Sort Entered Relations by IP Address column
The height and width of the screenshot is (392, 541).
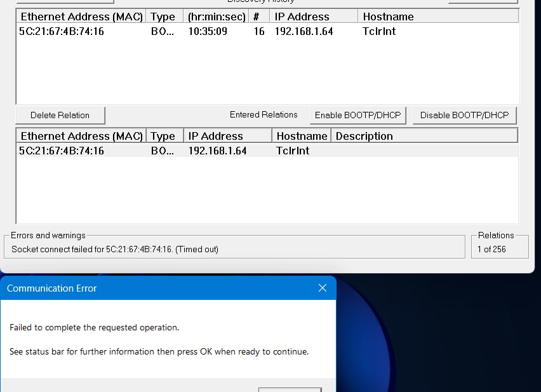(228, 136)
